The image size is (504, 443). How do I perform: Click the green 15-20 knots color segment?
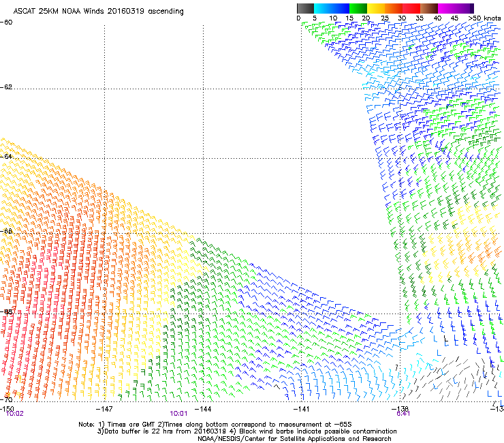(358, 8)
